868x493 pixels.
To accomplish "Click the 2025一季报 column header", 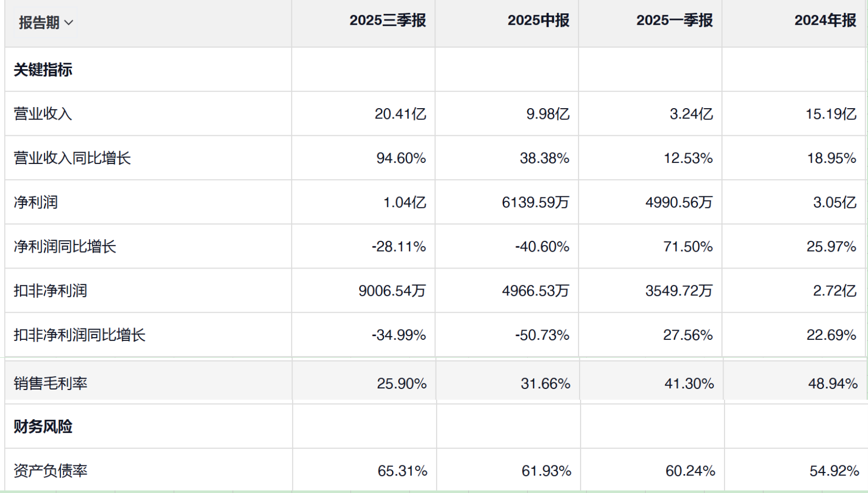I will coord(674,20).
